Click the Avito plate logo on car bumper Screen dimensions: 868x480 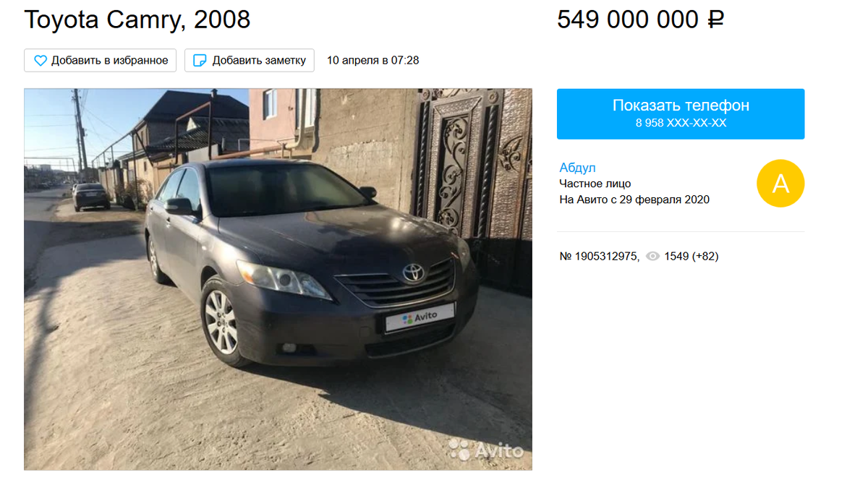coord(420,317)
